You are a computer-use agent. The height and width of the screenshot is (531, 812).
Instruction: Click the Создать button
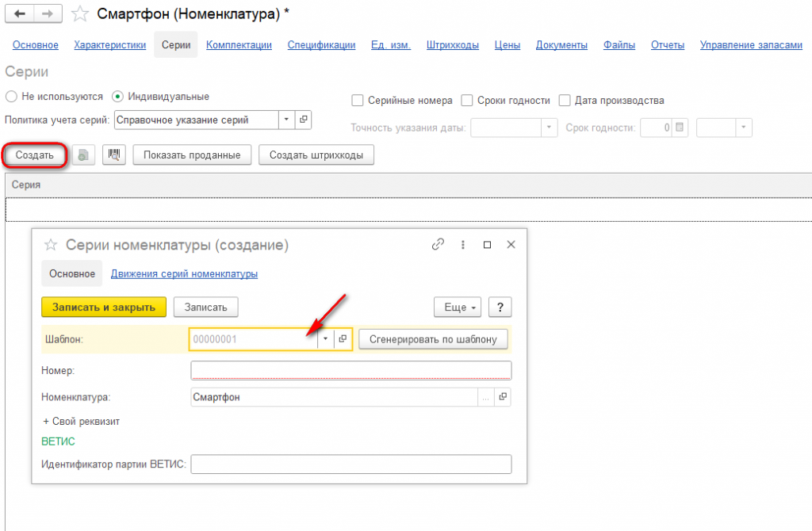(35, 155)
